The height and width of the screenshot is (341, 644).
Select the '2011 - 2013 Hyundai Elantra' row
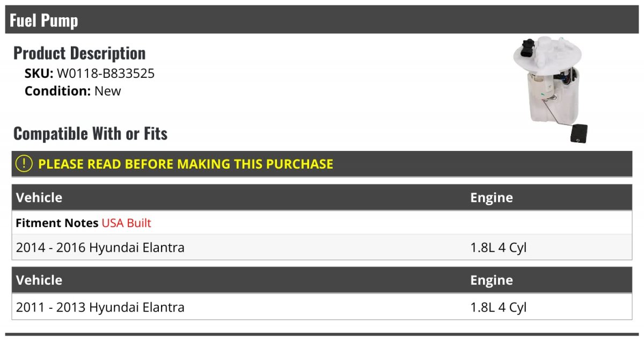click(100, 307)
